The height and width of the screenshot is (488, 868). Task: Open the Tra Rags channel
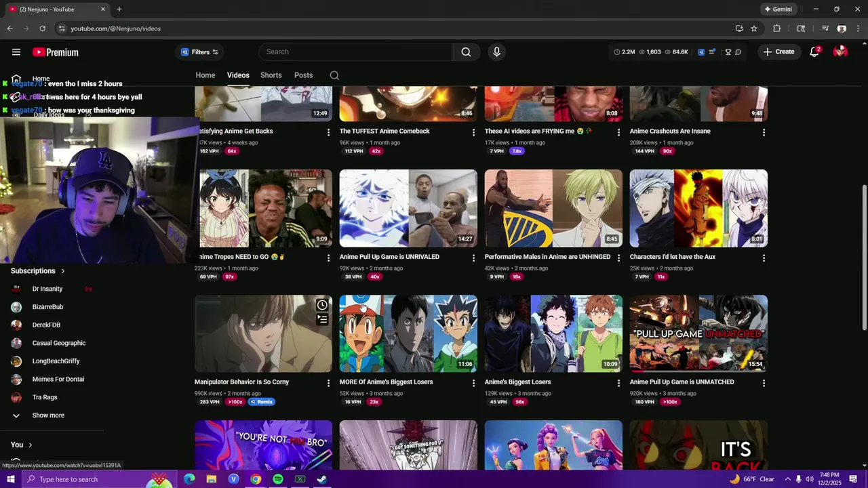tap(45, 397)
